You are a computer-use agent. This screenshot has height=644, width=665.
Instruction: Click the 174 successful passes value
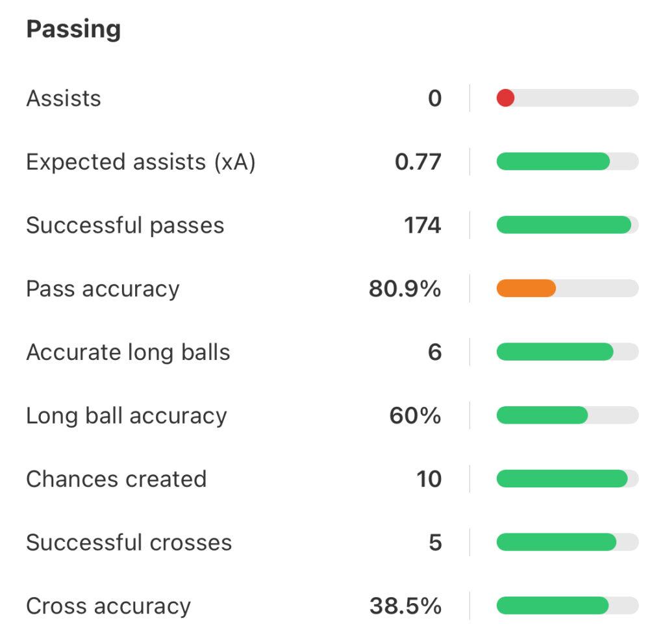(x=422, y=225)
